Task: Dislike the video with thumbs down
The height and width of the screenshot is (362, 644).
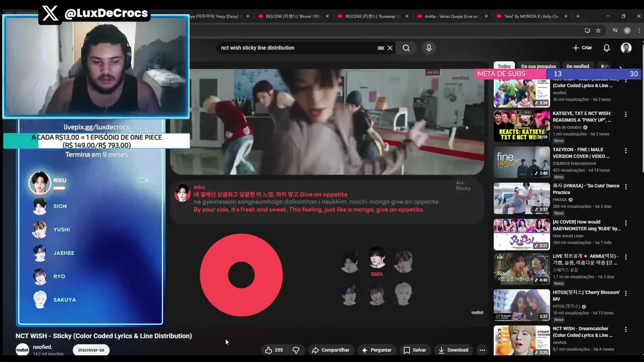Action: coord(296,350)
